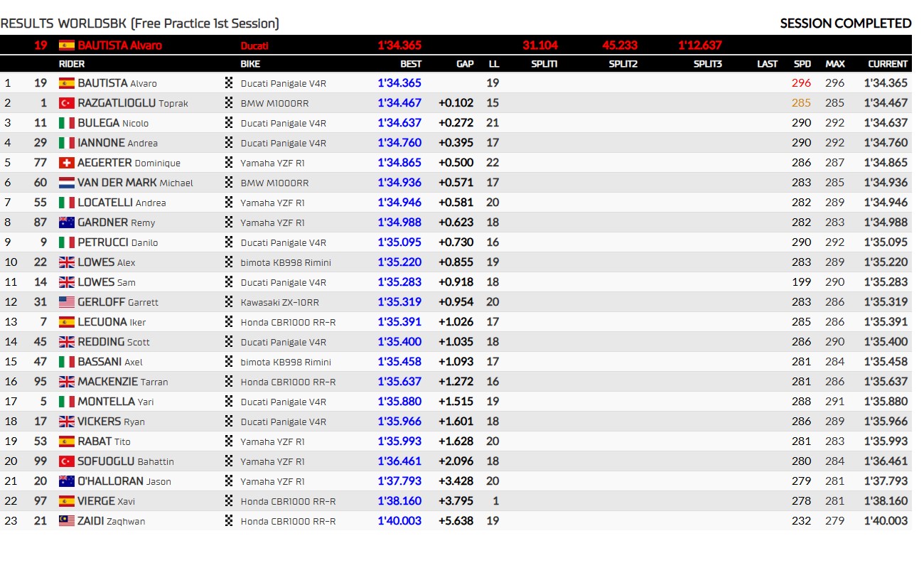Viewport: 924px width, 563px height.
Task: Click bimota KB998 Rimini in BASSANI row
Action: tap(286, 362)
